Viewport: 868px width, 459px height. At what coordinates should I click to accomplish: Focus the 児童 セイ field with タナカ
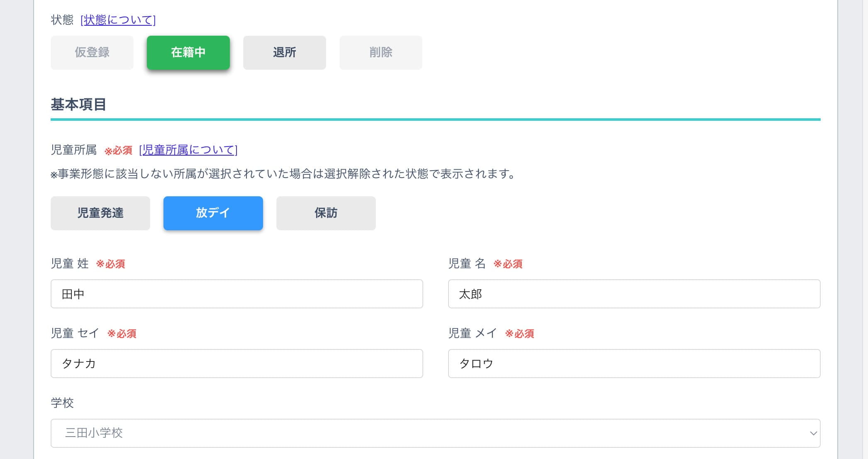(x=237, y=364)
